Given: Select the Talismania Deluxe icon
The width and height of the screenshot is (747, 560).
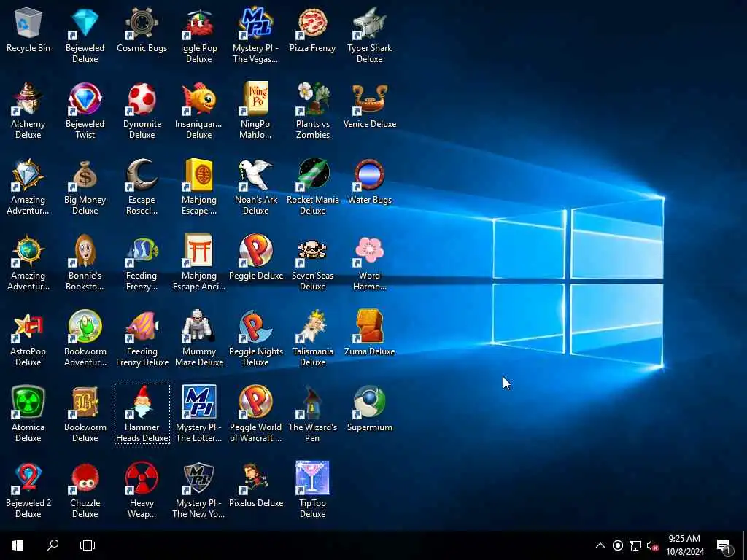Looking at the screenshot, I should click(312, 326).
